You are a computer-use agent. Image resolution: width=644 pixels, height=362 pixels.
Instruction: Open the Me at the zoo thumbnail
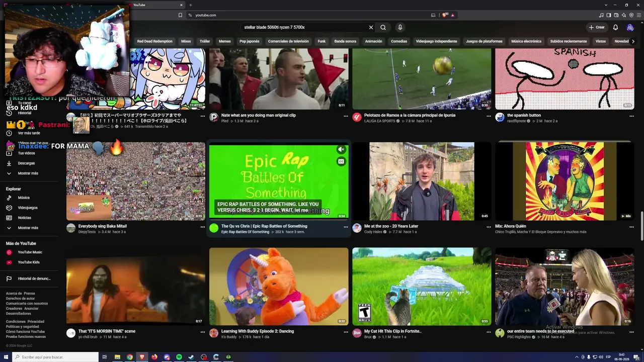tap(422, 182)
